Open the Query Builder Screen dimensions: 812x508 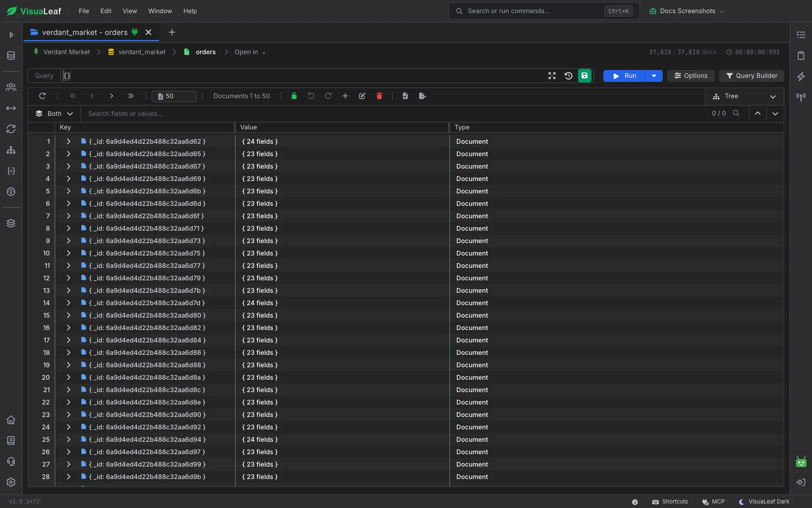tap(751, 76)
